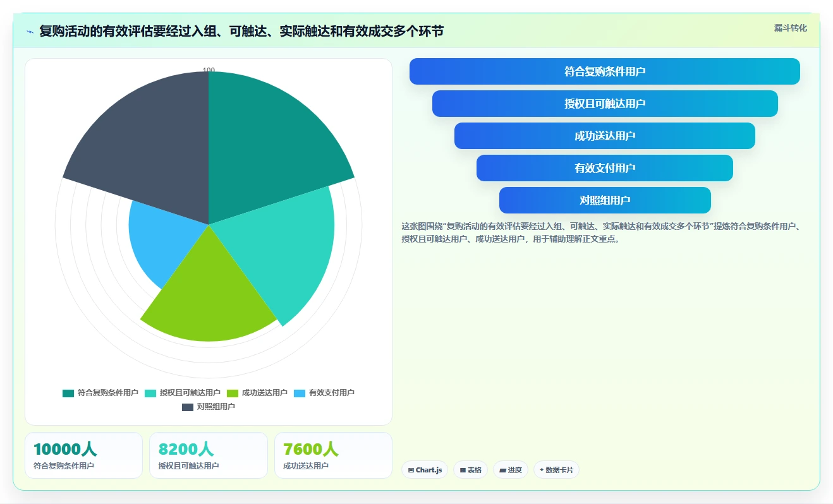Click 授权且可触达用户 caption under 8200人
The width and height of the screenshot is (833, 504).
click(x=189, y=466)
